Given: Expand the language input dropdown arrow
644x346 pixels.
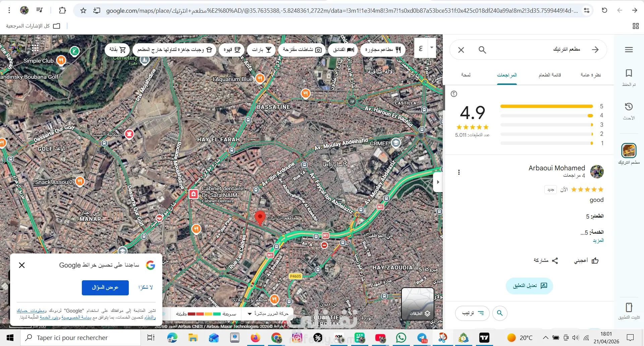Looking at the screenshot, I should pyautogui.click(x=432, y=48).
